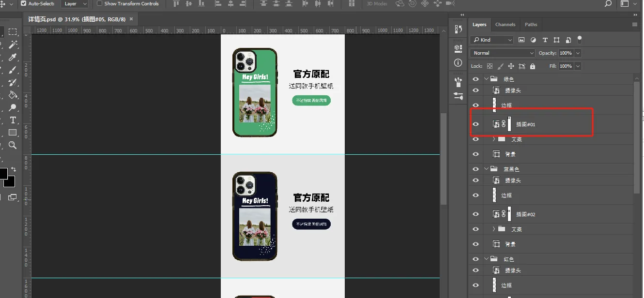
Task: Uncheck the Auto-Select checkbox
Action: point(23,3)
